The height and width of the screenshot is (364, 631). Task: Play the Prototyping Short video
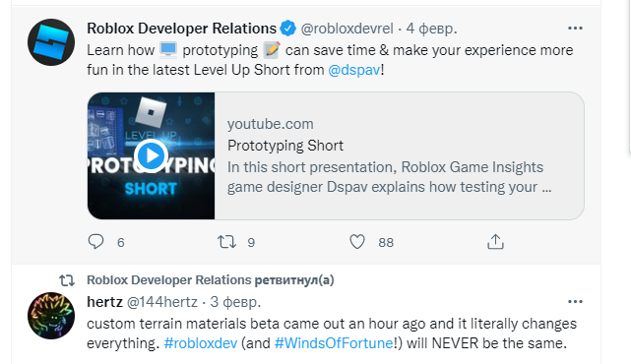(x=151, y=155)
